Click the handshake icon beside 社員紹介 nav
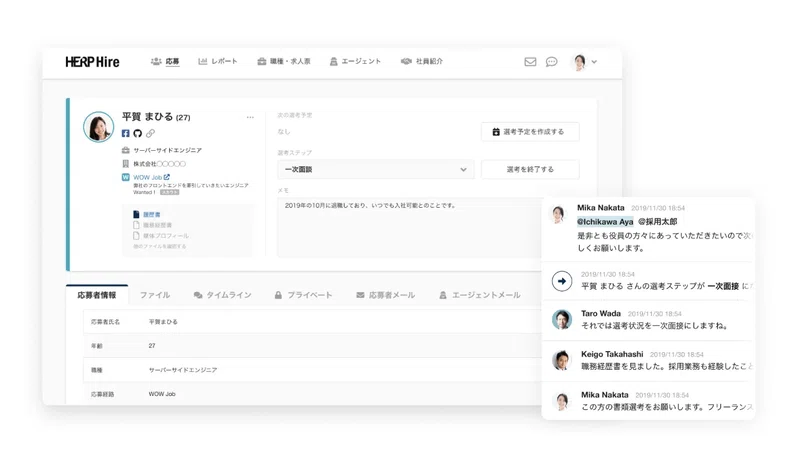The image size is (800, 458). coord(406,61)
